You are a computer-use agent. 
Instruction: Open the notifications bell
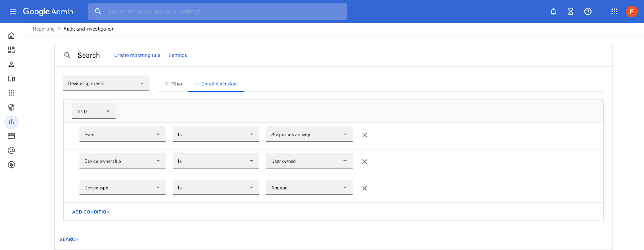pos(553,12)
